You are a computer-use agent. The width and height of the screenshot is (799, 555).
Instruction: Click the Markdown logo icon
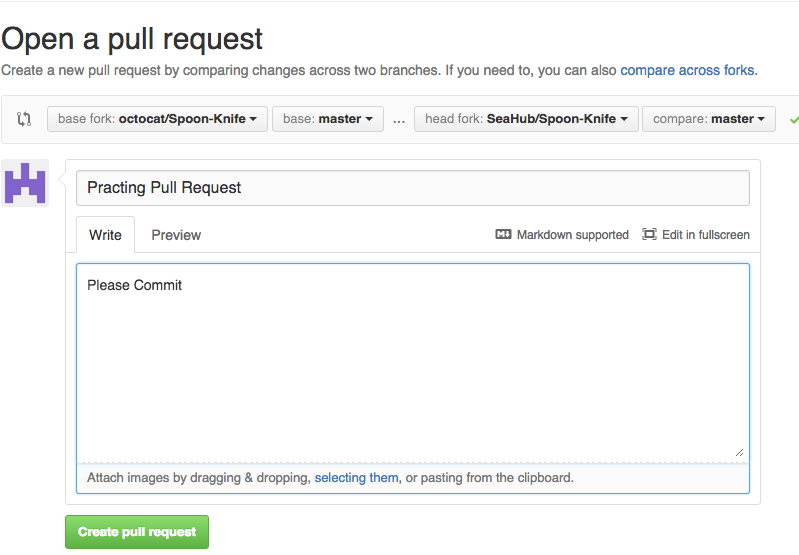(503, 235)
